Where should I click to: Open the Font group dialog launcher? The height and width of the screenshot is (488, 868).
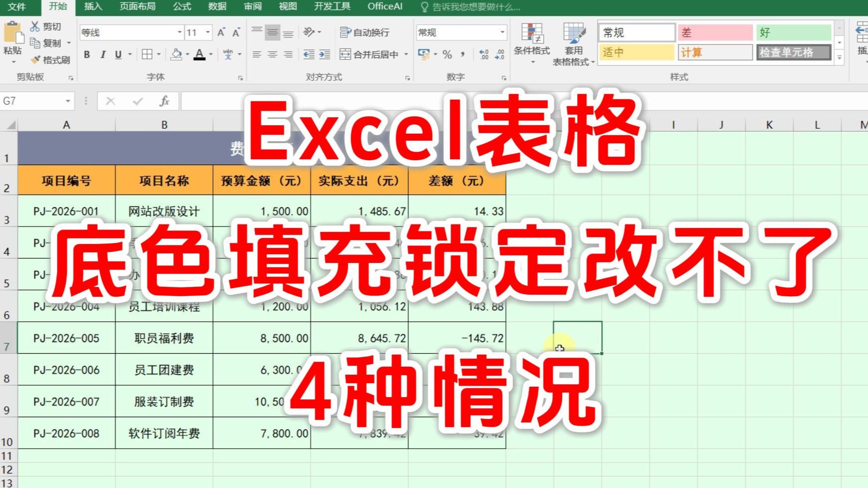click(241, 78)
